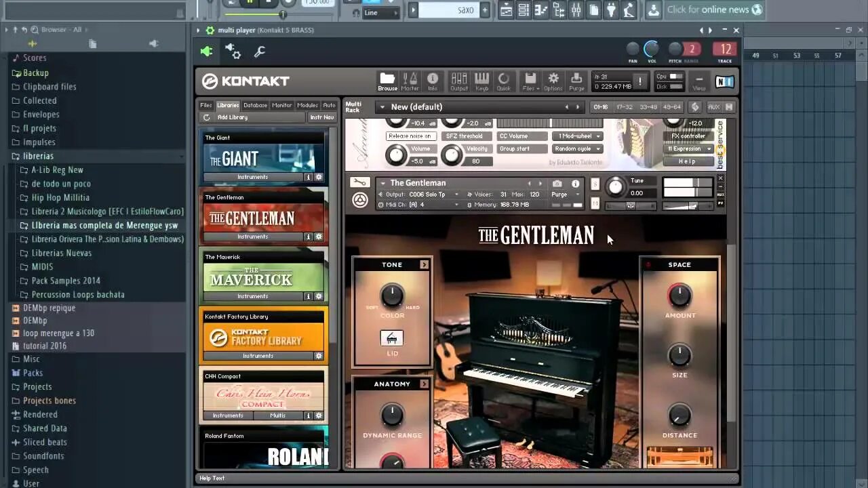Toggle the PV button on instrument header
This screenshot has height=488, width=868.
721,203
